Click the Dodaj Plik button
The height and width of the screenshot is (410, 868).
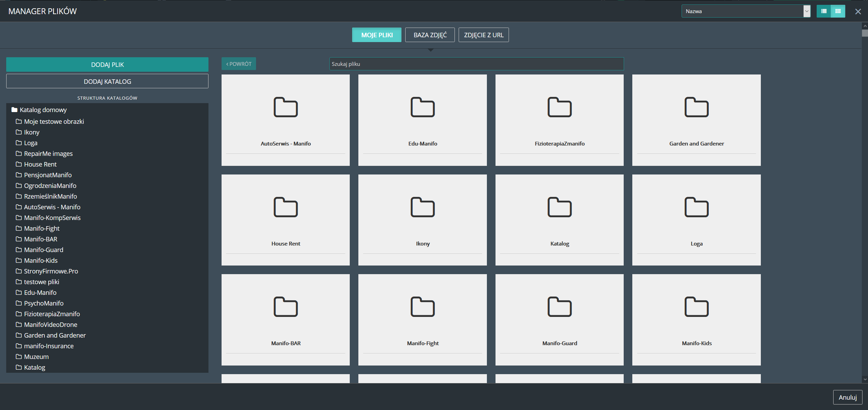pos(107,64)
